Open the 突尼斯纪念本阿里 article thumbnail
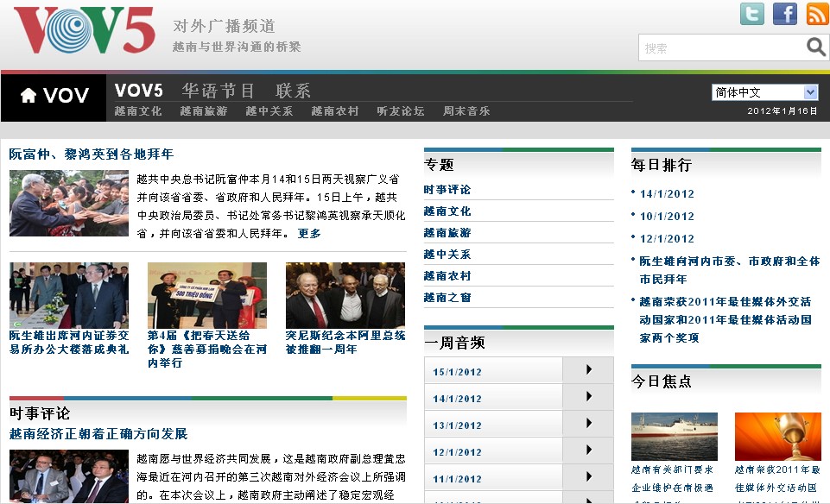Screen dimensions: 830x504 pyautogui.click(x=345, y=295)
